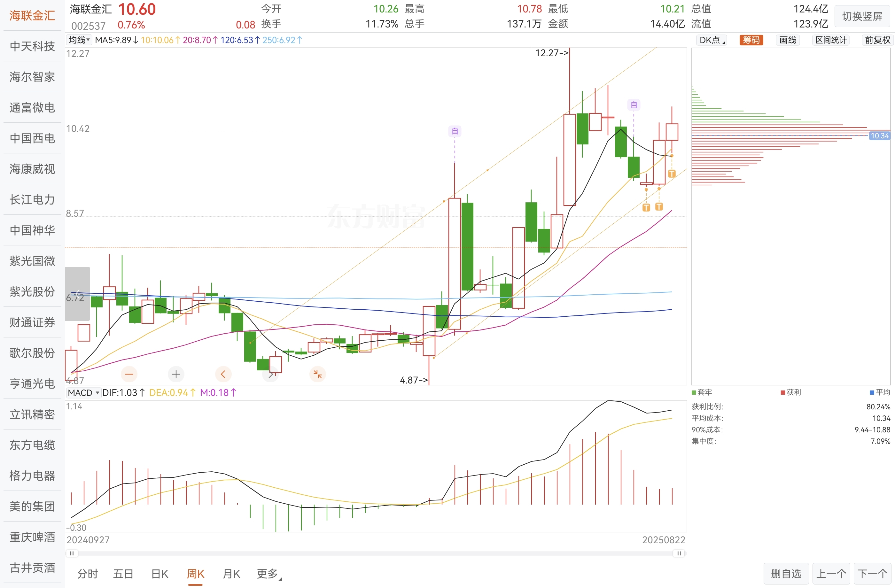Select 古井贡酒 in the watchlist
The image size is (895, 588).
(32, 568)
